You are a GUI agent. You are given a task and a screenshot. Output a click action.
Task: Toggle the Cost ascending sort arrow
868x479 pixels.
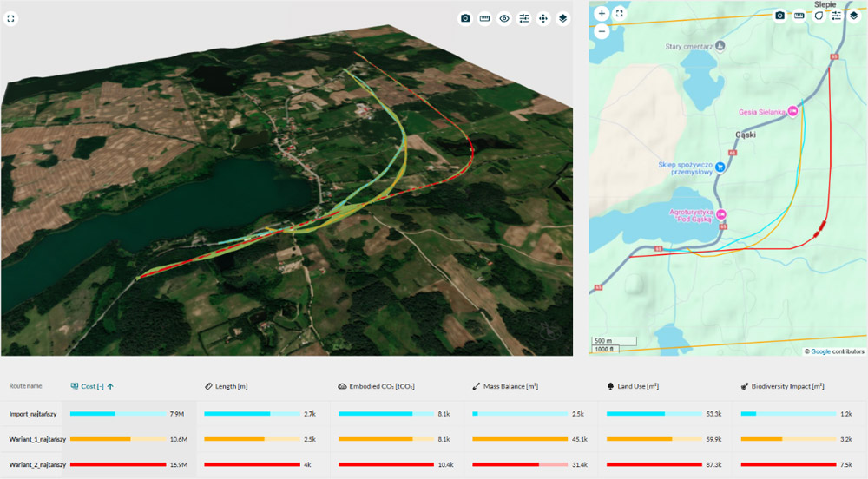tap(110, 386)
